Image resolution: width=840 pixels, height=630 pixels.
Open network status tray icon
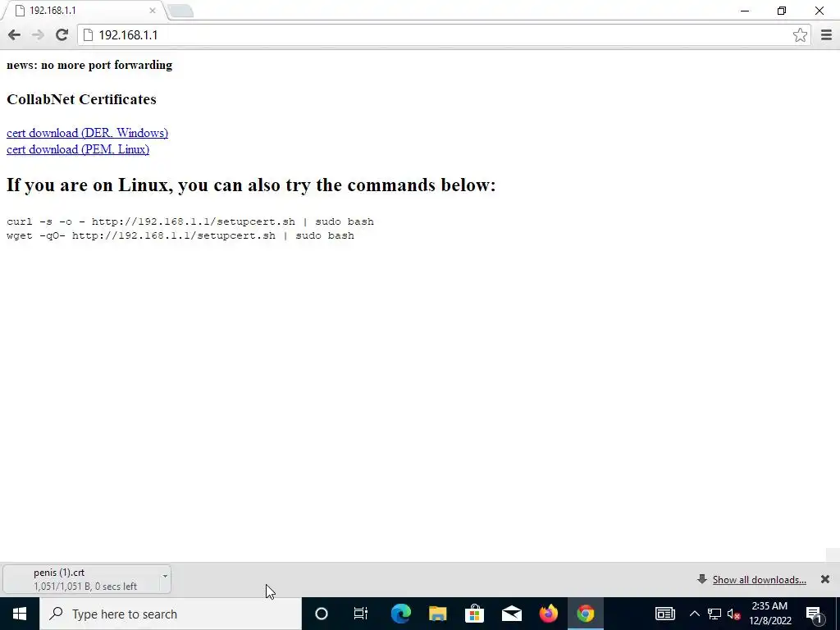[x=714, y=614]
